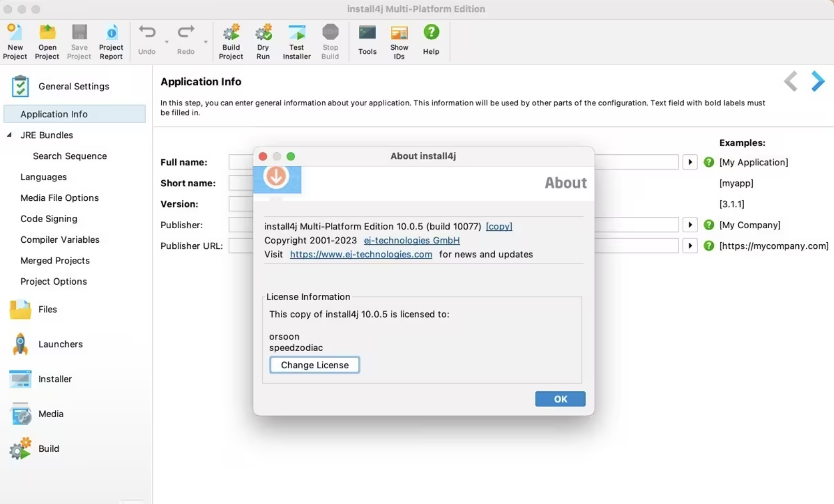This screenshot has width=834, height=504.
Task: Generate a Project Report
Action: (x=111, y=41)
